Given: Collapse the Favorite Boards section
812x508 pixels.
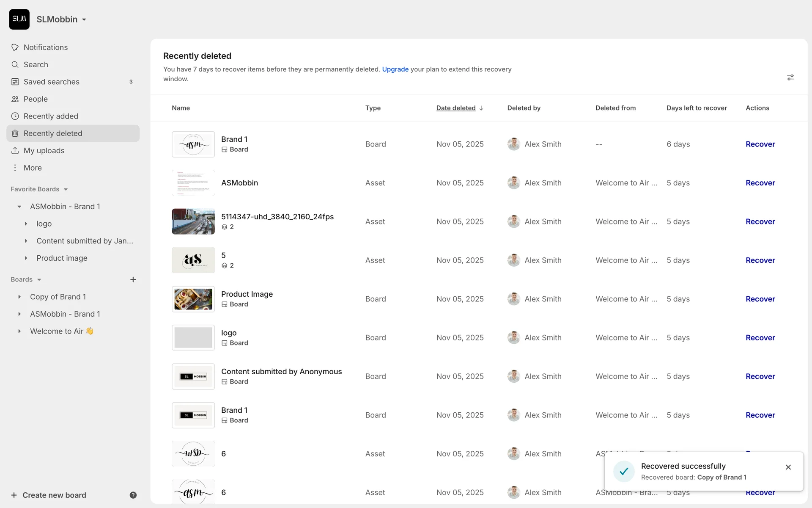Looking at the screenshot, I should [x=66, y=189].
